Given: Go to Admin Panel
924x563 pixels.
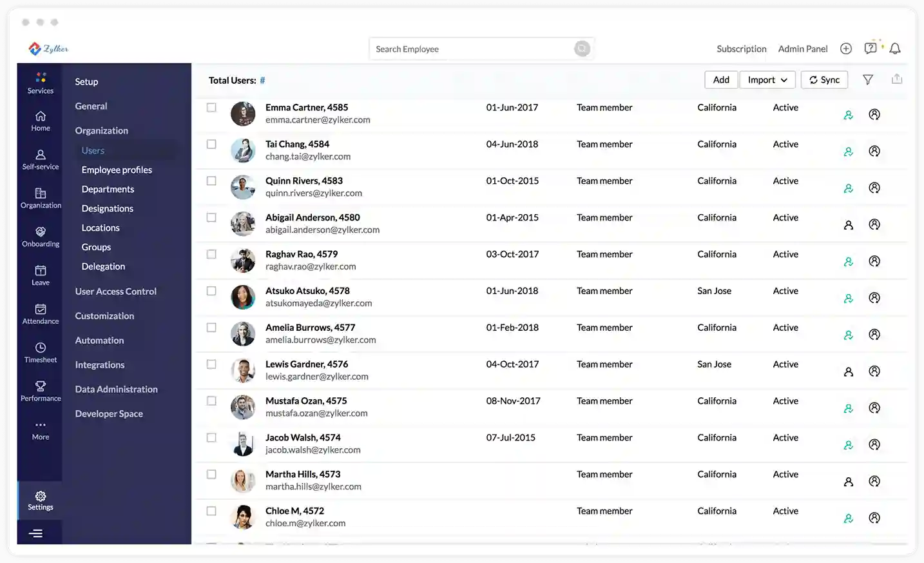Looking at the screenshot, I should point(803,48).
